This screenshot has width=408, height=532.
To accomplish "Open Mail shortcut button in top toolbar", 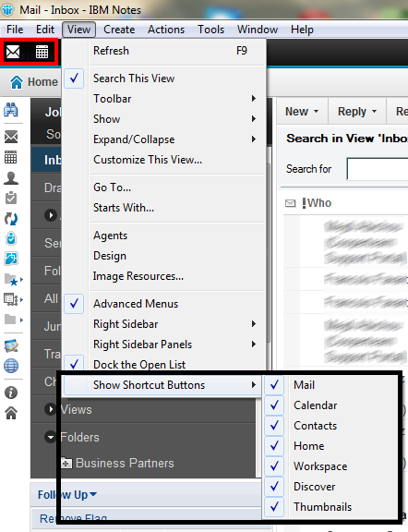I will coord(13,52).
